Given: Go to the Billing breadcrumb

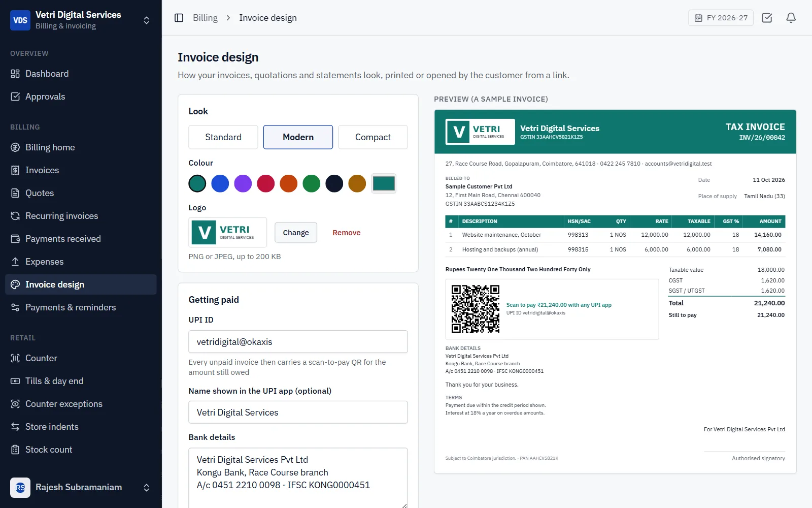Looking at the screenshot, I should click(205, 18).
